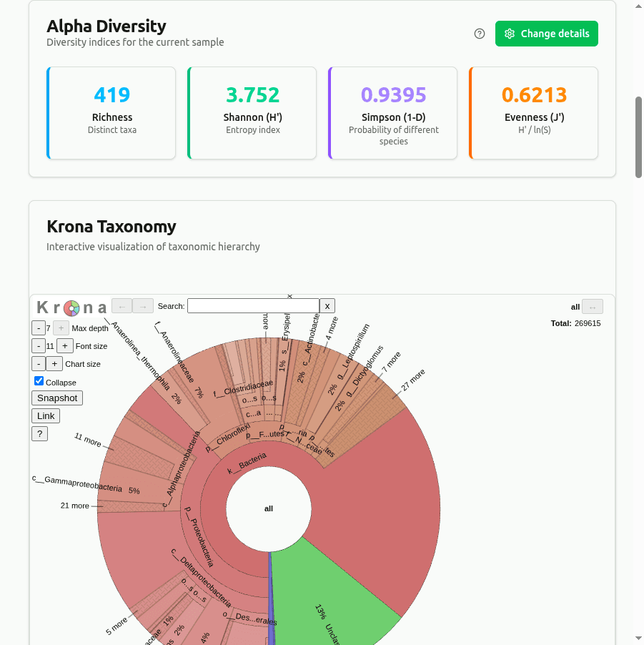
Task: Shrink the chart with Chart size minus
Action: point(39,364)
